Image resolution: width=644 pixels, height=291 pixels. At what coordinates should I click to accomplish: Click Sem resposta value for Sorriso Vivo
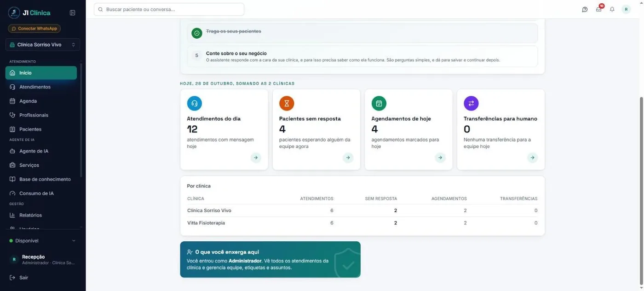point(396,210)
